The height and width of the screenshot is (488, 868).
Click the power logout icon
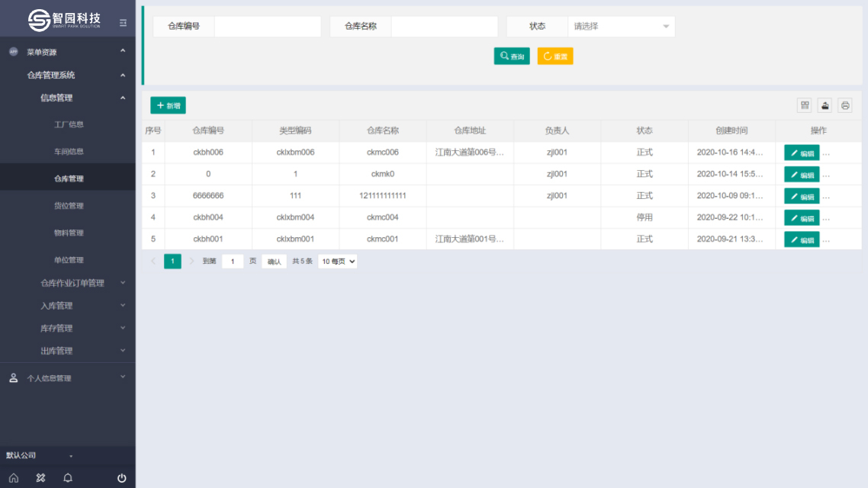coord(122,478)
